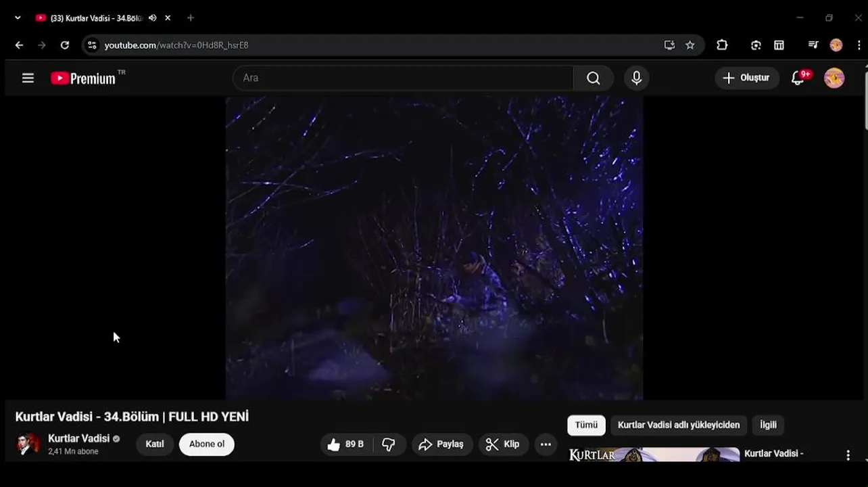Open the browser extensions puzzle icon
This screenshot has width=868, height=487.
(722, 45)
